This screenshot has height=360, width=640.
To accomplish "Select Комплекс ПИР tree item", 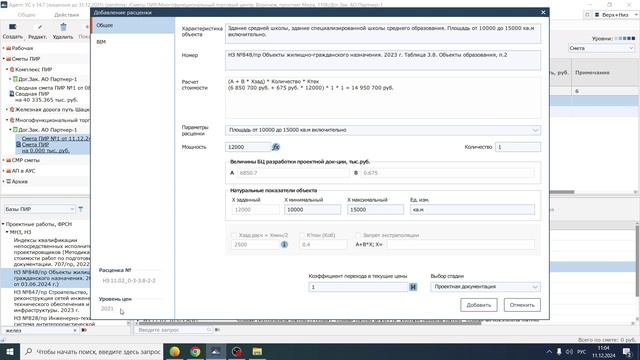I will pyautogui.click(x=33, y=69).
